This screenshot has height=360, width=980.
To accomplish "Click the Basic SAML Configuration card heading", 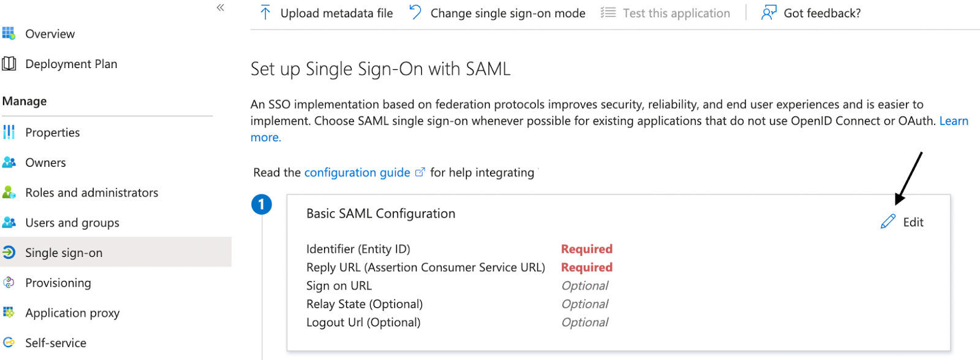I will pos(380,213).
